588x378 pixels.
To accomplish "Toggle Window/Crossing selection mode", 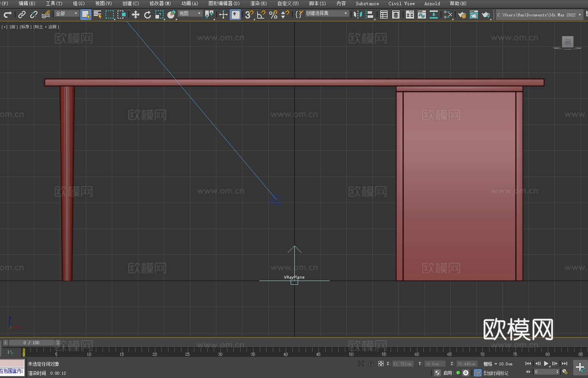I will (x=122, y=14).
